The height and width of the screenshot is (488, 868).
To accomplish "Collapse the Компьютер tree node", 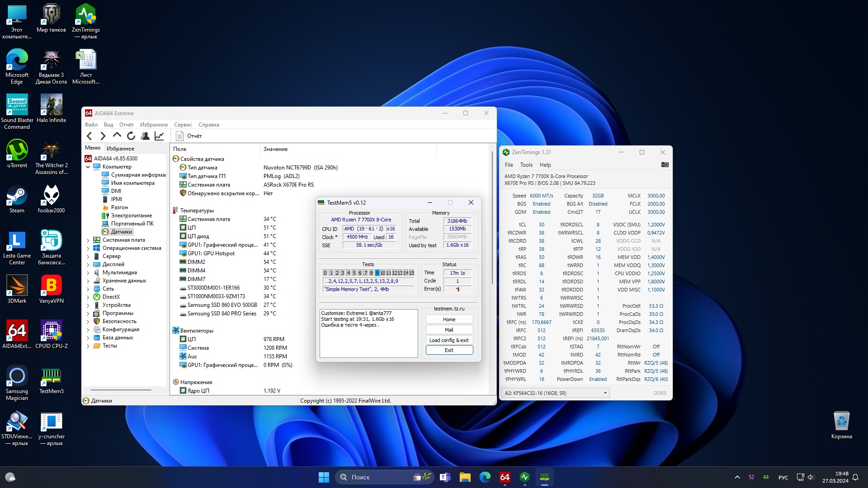I will 88,167.
